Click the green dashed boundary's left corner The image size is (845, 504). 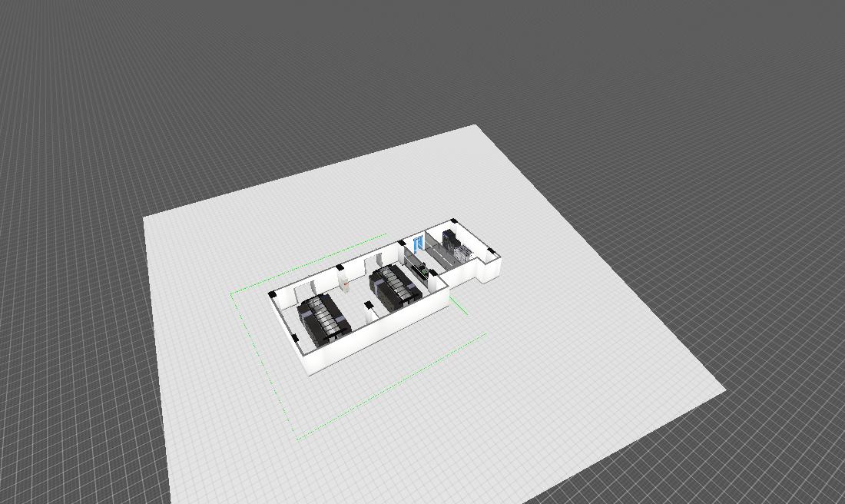[x=232, y=293]
